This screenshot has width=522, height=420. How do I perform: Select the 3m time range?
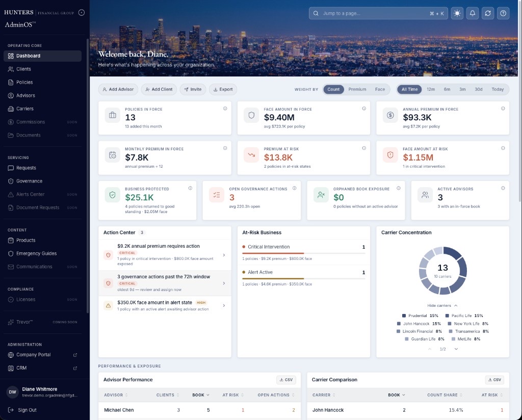coord(462,89)
